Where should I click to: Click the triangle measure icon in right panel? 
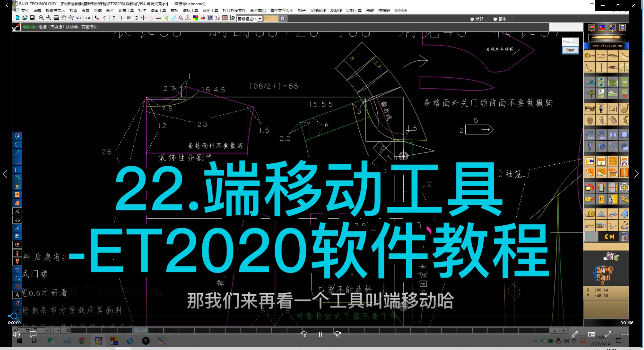click(x=601, y=214)
